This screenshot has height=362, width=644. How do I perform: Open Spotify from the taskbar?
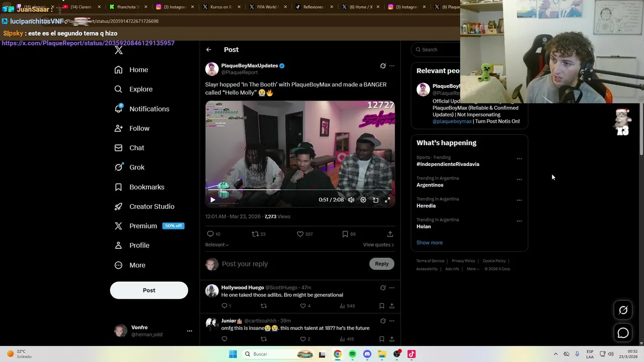click(x=352, y=354)
